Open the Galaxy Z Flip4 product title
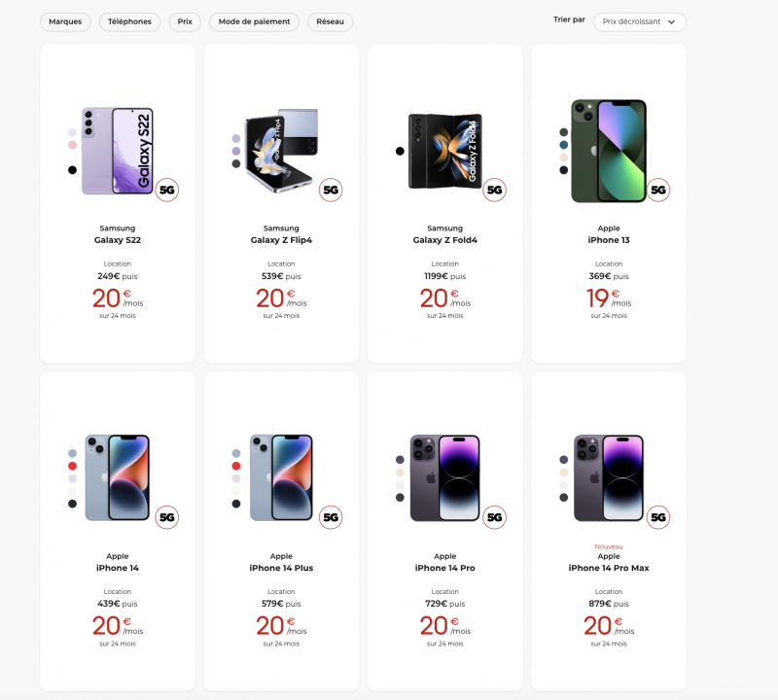 pyautogui.click(x=281, y=240)
